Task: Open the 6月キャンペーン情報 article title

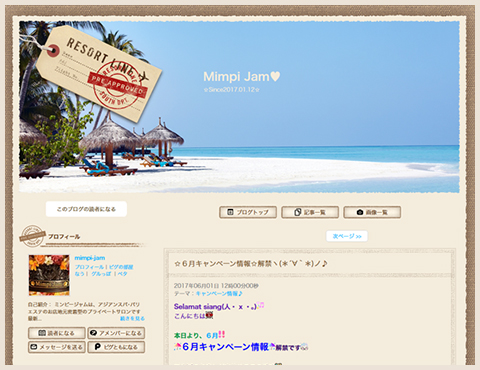Action: [x=251, y=263]
